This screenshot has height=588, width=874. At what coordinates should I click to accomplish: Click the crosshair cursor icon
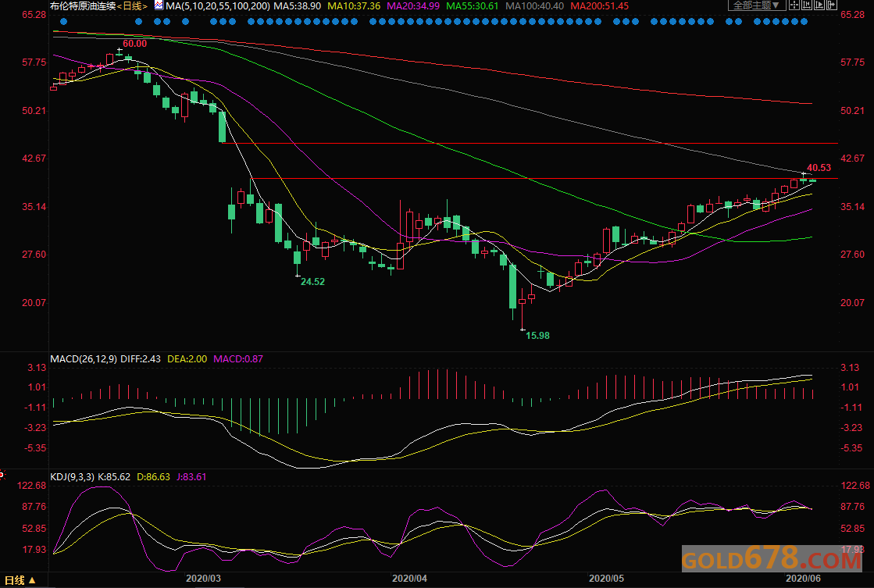click(x=796, y=5)
